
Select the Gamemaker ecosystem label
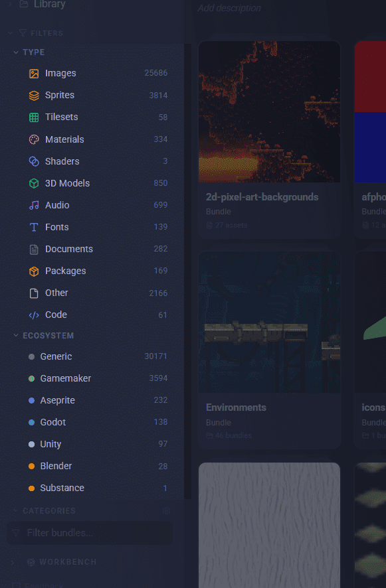click(x=66, y=378)
